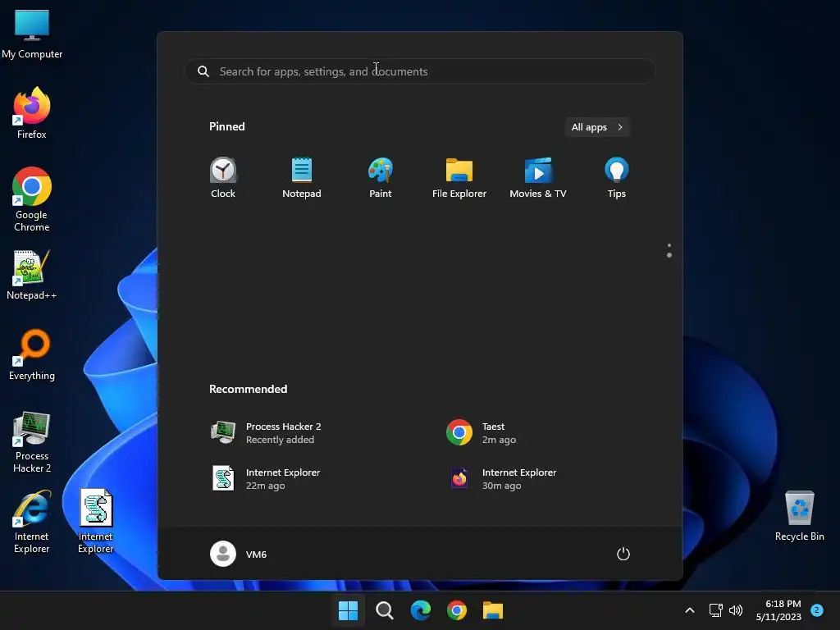The width and height of the screenshot is (840, 630).
Task: Select the Recycle Bin desktop icon
Action: click(799, 516)
